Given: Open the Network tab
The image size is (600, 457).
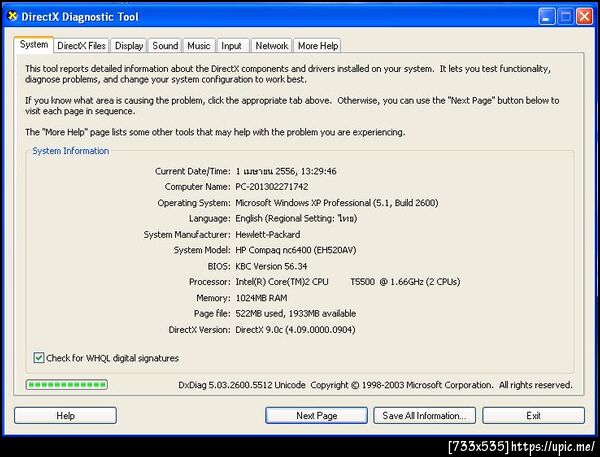Looking at the screenshot, I should pos(271,46).
